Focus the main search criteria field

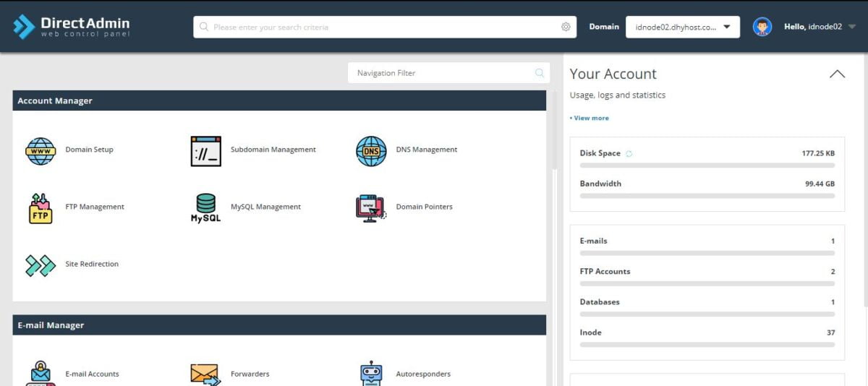(385, 27)
